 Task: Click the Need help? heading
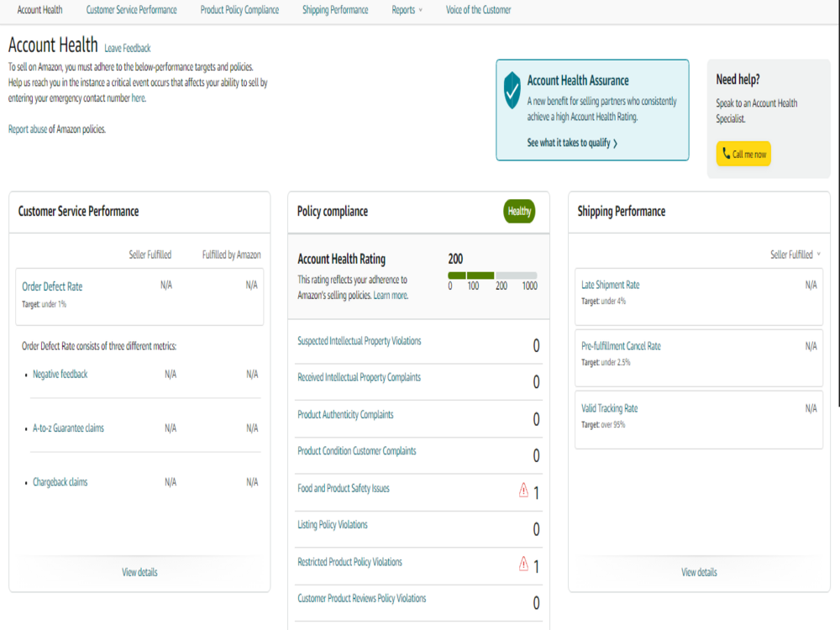(x=738, y=79)
